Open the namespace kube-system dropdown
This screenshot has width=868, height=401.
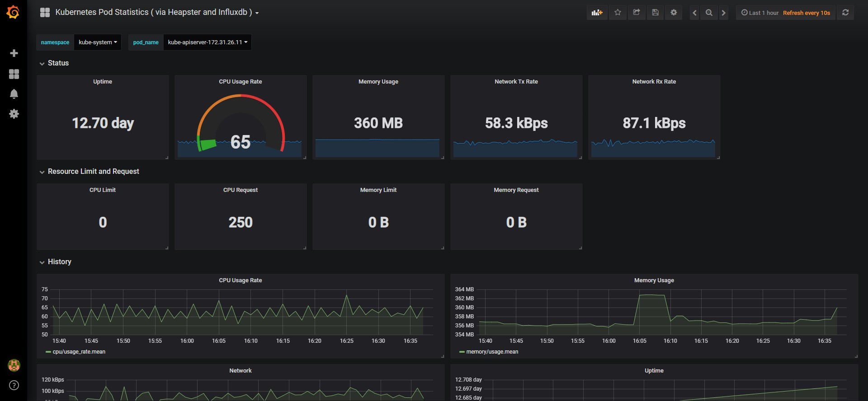pos(98,42)
